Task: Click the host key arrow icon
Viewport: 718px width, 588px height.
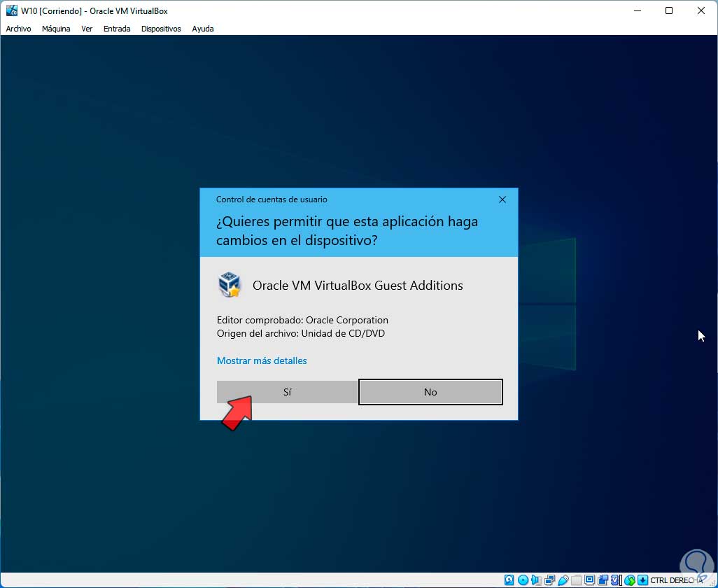Action: (x=642, y=580)
